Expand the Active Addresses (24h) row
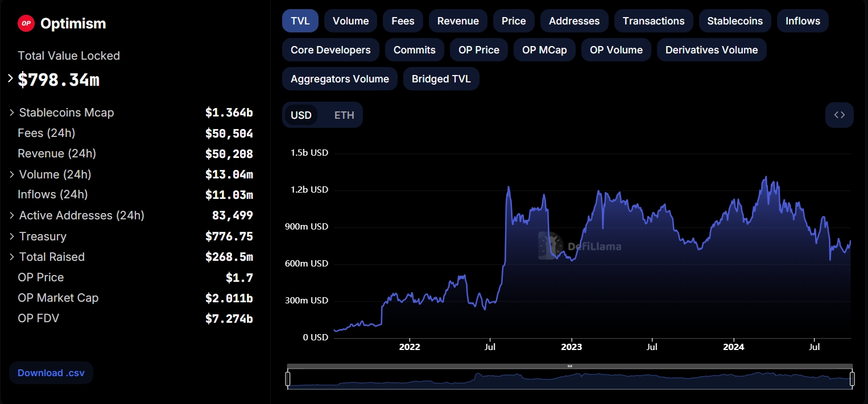 point(12,215)
